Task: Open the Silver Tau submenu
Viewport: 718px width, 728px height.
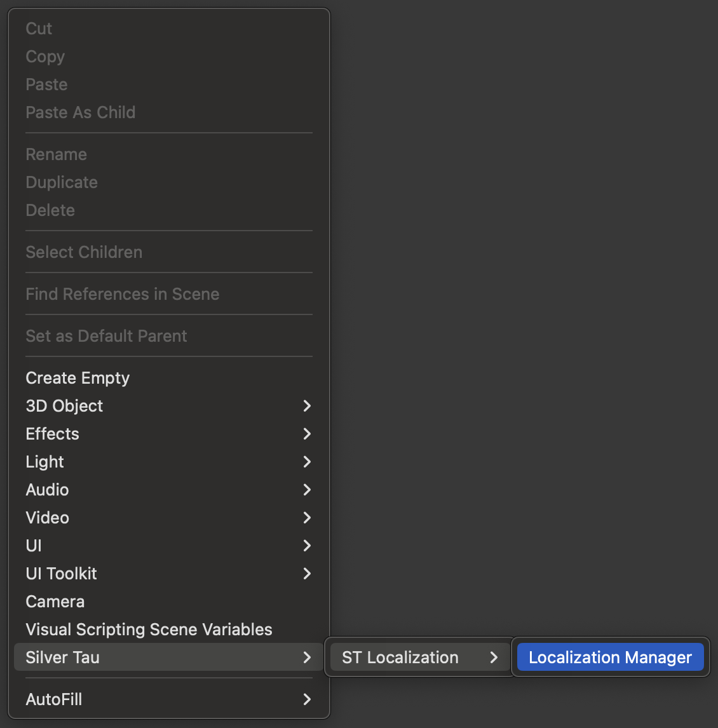Action: (63, 657)
